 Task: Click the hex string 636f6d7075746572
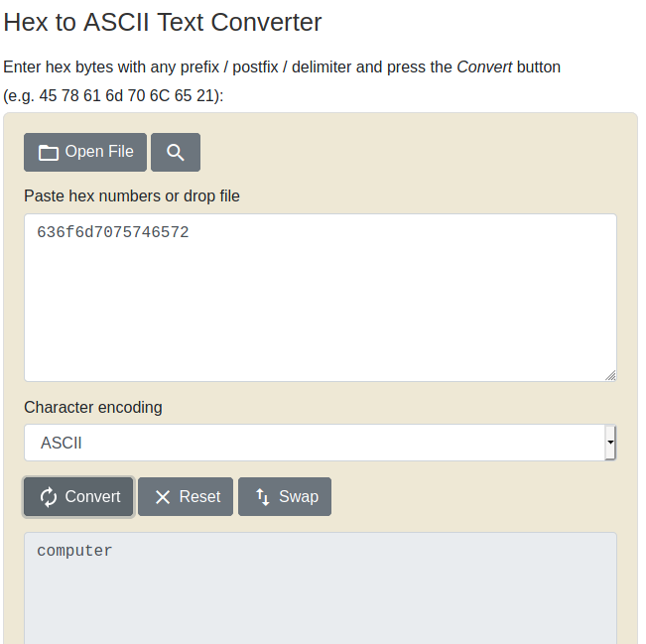(113, 232)
